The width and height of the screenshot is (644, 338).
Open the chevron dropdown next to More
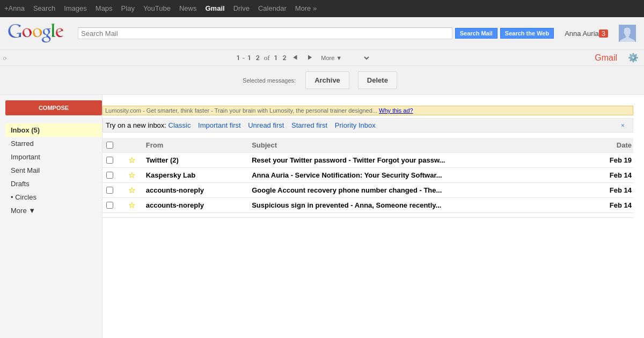pyautogui.click(x=366, y=58)
